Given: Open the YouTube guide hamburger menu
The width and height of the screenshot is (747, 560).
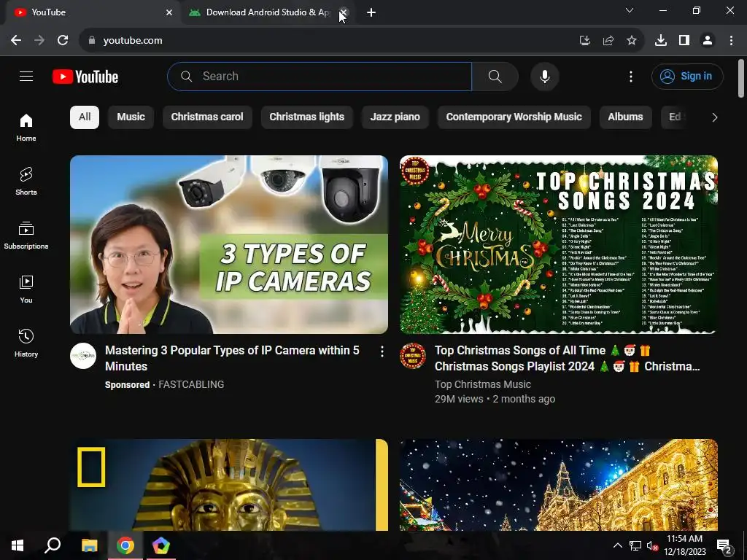Looking at the screenshot, I should [26, 76].
